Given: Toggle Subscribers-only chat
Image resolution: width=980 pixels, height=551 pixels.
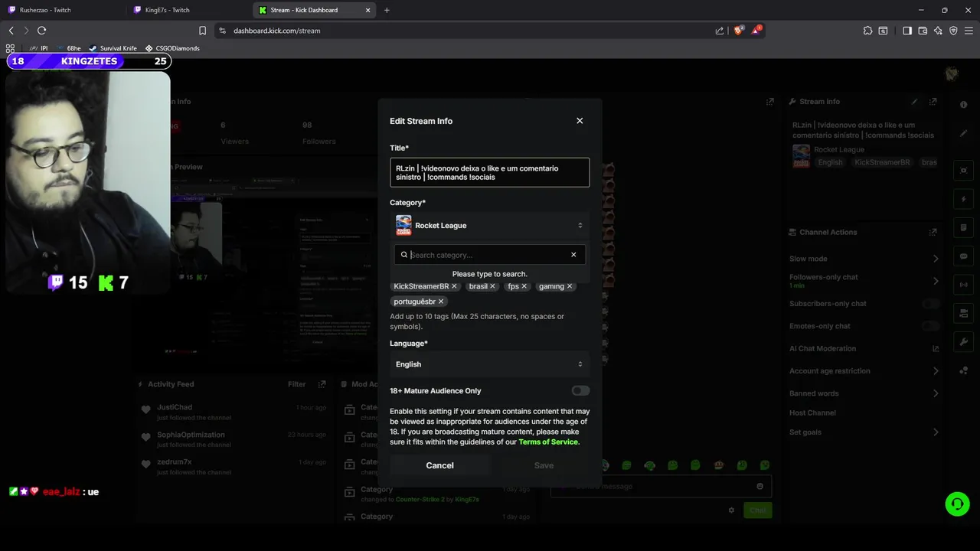Looking at the screenshot, I should tap(930, 304).
